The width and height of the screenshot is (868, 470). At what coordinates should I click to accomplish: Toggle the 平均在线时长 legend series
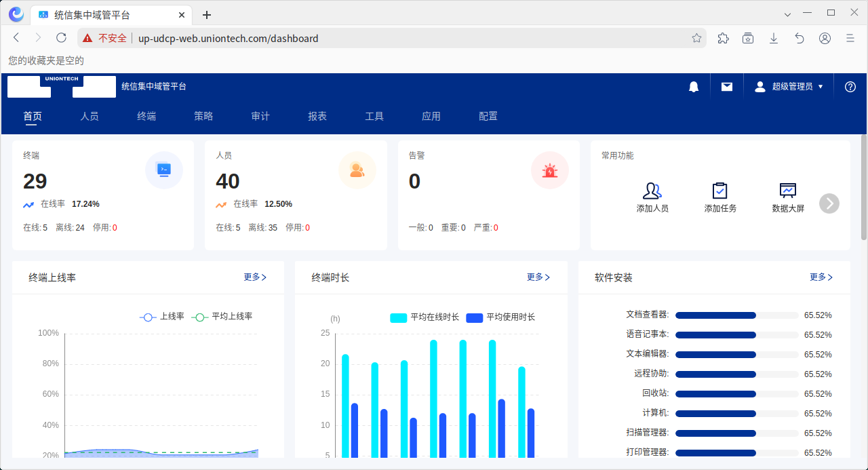(x=425, y=317)
